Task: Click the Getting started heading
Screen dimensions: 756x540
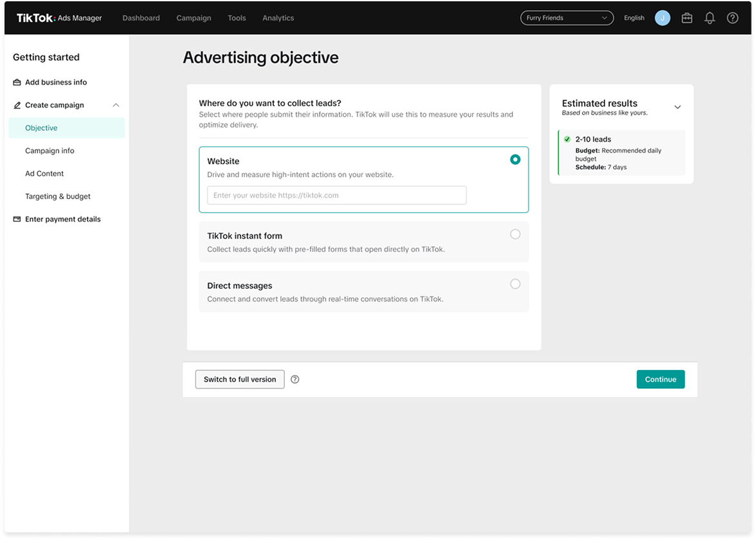Action: coord(46,57)
